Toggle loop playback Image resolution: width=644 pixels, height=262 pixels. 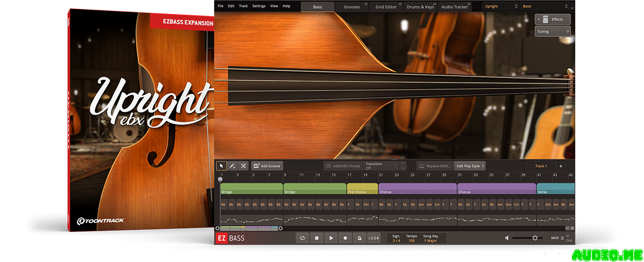pyautogui.click(x=303, y=238)
